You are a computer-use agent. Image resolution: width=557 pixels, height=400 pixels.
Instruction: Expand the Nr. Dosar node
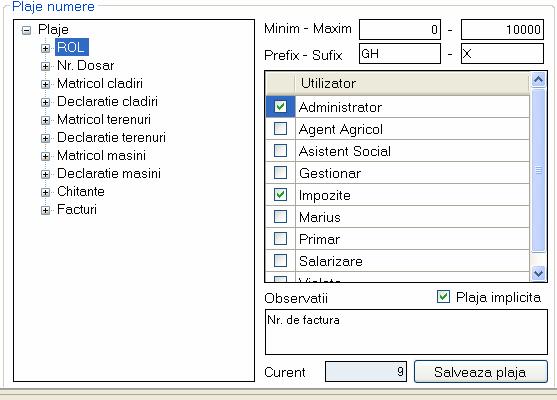point(45,66)
